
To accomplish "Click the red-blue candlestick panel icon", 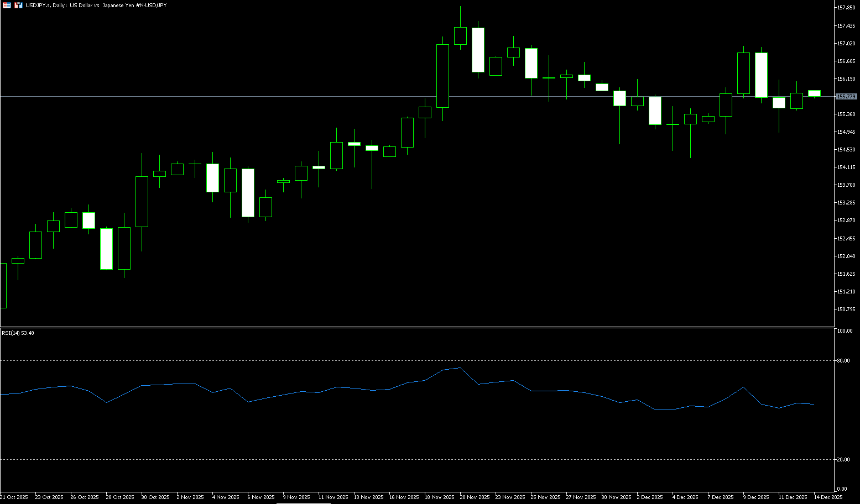I will (x=18, y=5).
